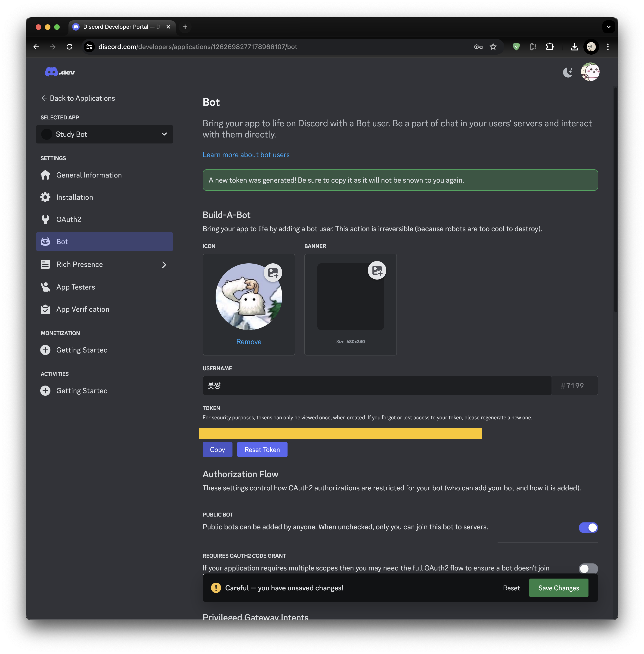Bookmark this page with star icon

point(493,47)
